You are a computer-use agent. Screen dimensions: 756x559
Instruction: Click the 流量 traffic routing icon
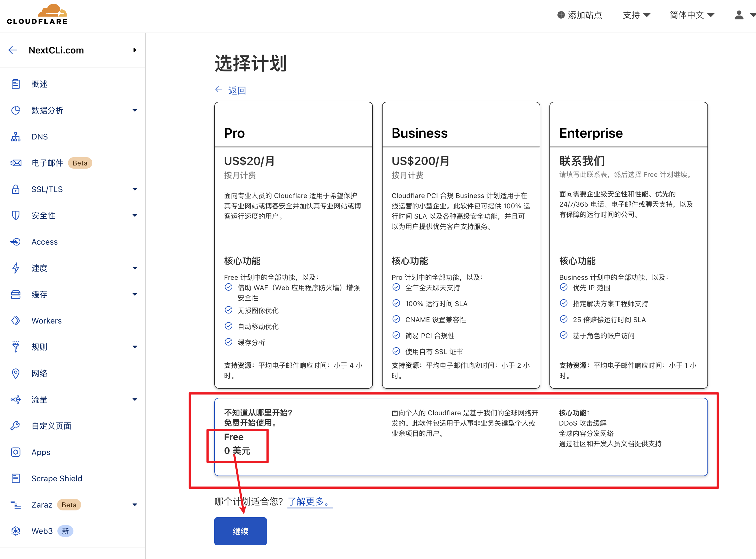[15, 400]
